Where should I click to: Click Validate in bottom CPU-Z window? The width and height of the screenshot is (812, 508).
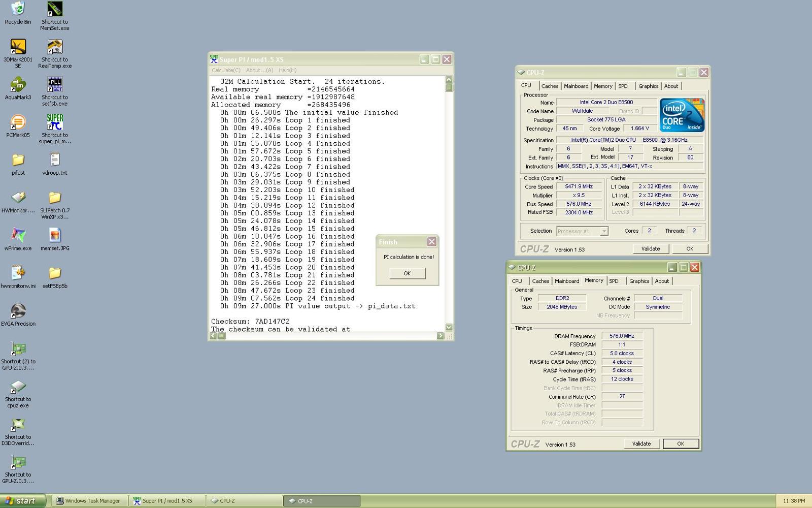(641, 444)
